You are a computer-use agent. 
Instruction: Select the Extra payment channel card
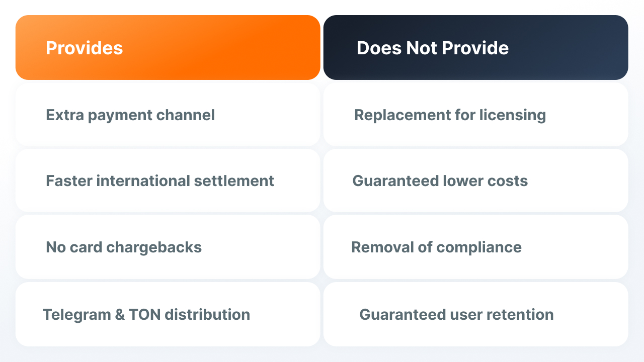[168, 115]
